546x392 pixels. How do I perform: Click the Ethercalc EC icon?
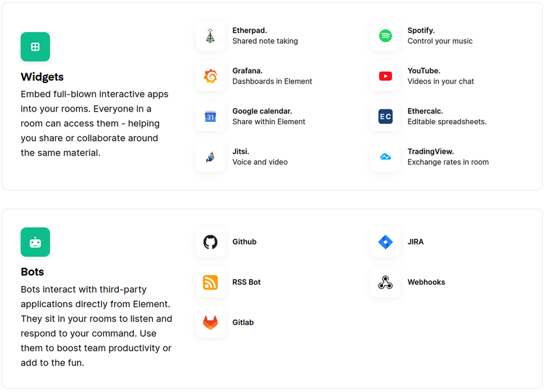pyautogui.click(x=385, y=117)
